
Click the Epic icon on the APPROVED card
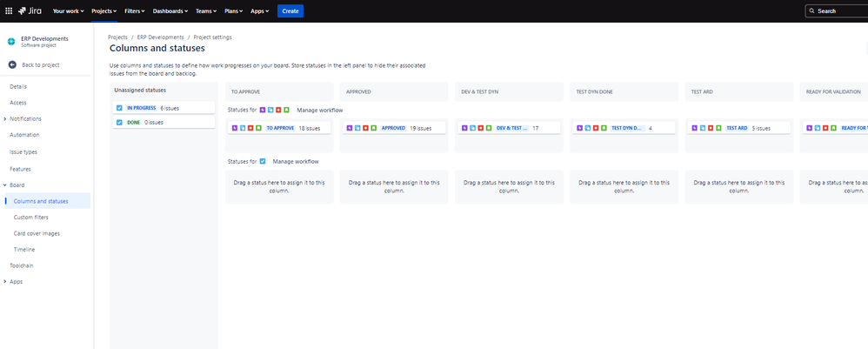[x=350, y=128]
